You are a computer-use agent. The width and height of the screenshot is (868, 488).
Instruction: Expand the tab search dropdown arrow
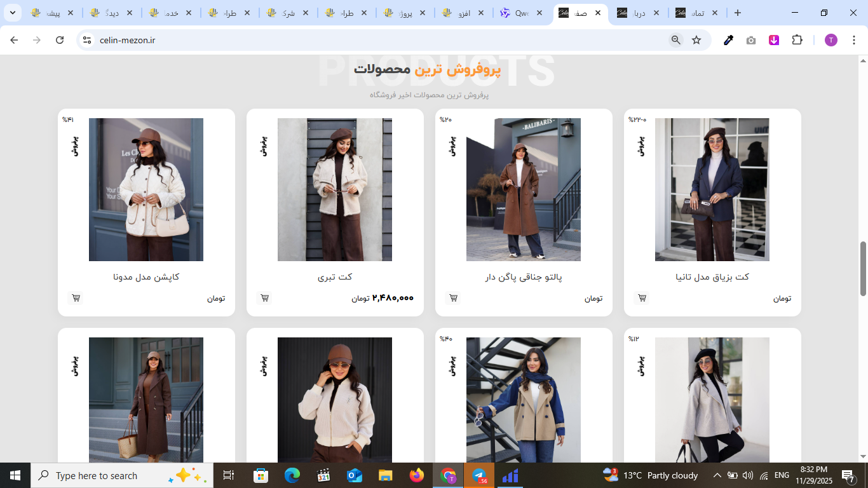[x=12, y=13]
